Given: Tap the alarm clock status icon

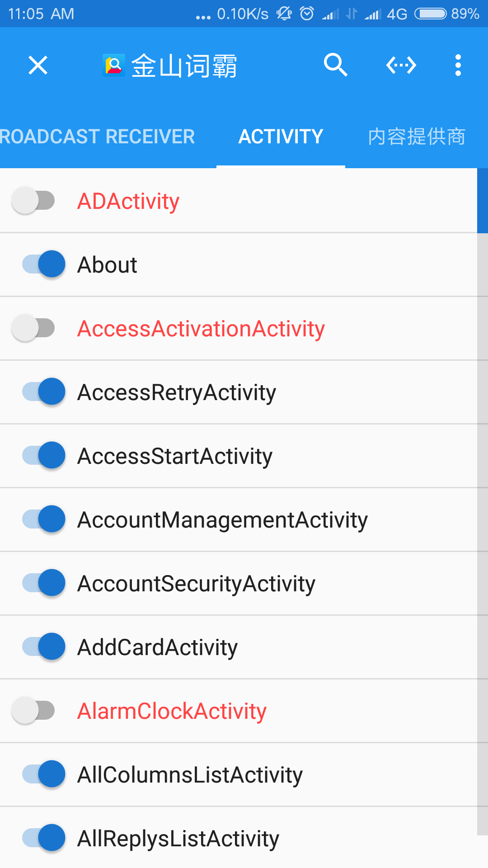Looking at the screenshot, I should click(x=307, y=14).
